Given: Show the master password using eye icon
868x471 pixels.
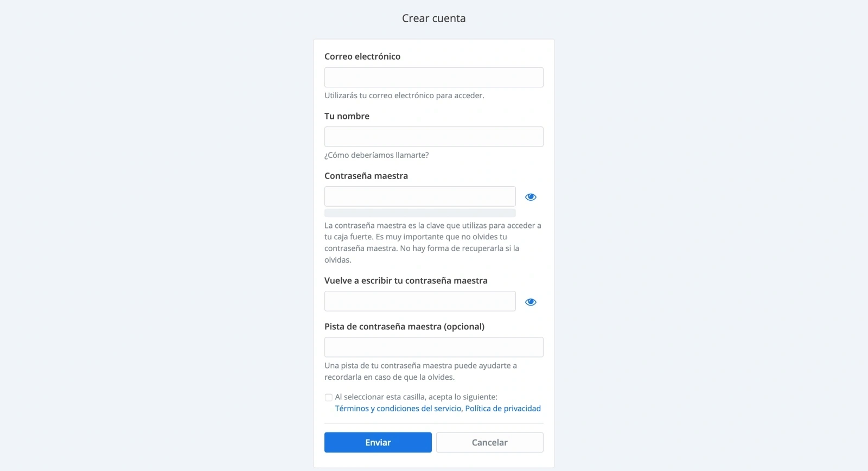Looking at the screenshot, I should [x=531, y=197].
